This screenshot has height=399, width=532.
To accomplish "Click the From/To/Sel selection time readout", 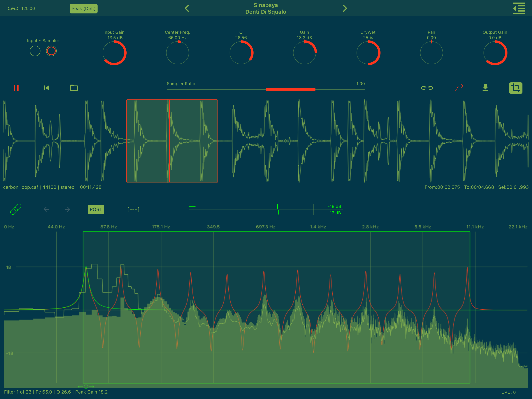I will pos(477,187).
